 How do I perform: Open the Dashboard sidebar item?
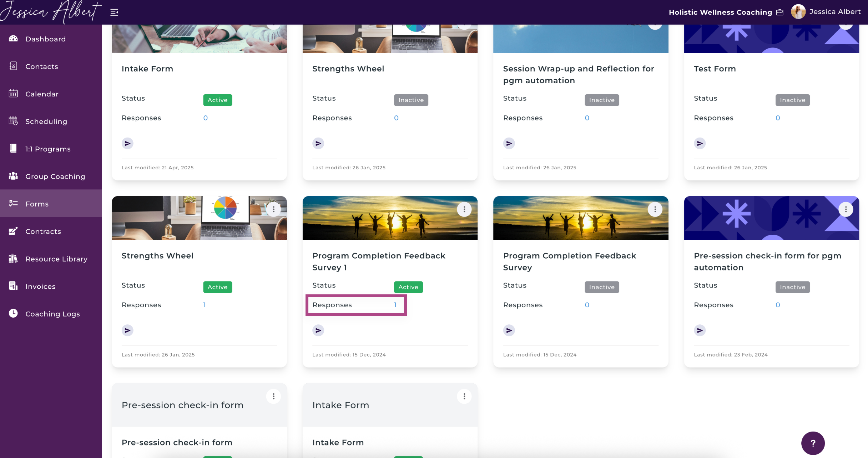point(51,39)
